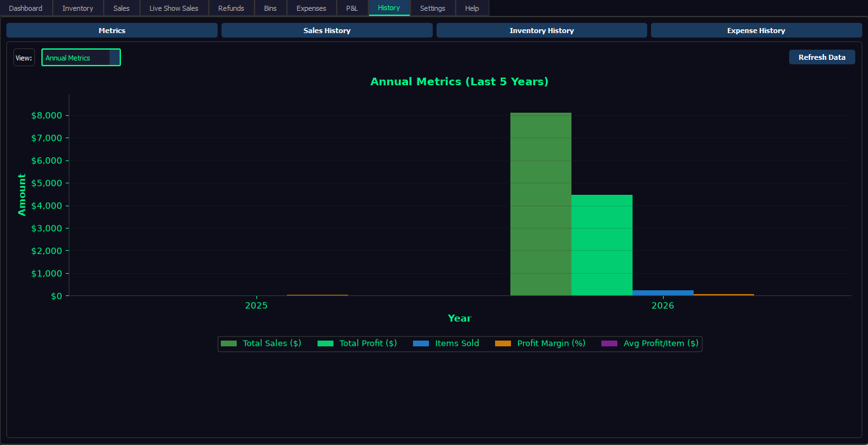
Task: Open the Settings tab
Action: (433, 8)
